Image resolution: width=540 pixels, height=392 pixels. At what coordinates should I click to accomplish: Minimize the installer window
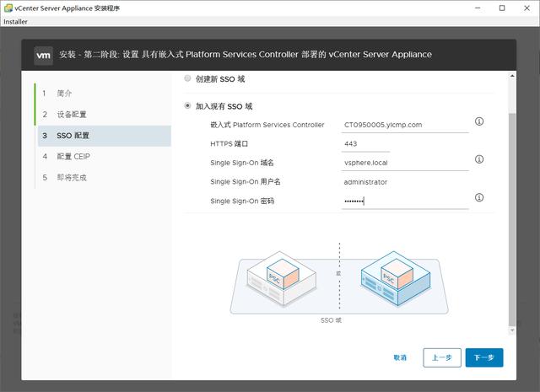[478, 8]
